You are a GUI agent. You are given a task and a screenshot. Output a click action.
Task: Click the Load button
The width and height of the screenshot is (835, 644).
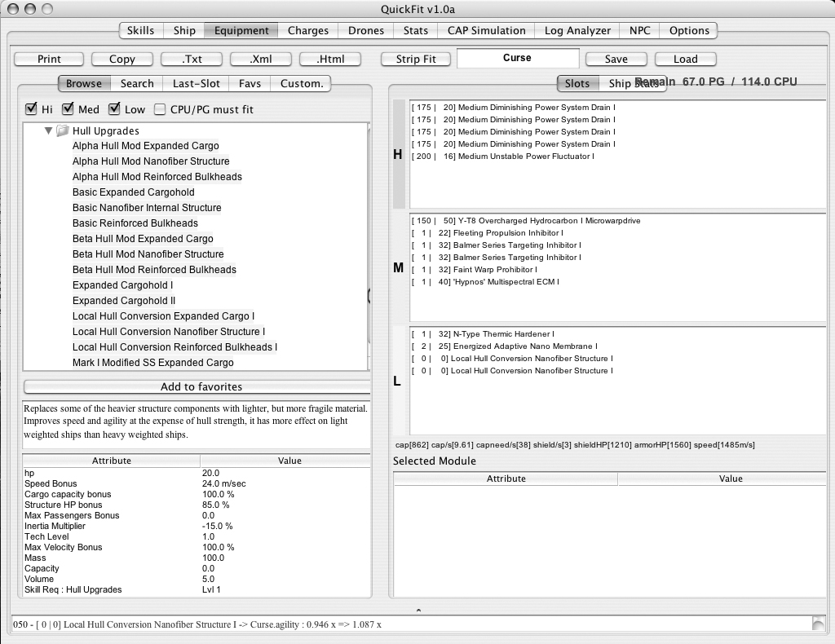pyautogui.click(x=685, y=59)
